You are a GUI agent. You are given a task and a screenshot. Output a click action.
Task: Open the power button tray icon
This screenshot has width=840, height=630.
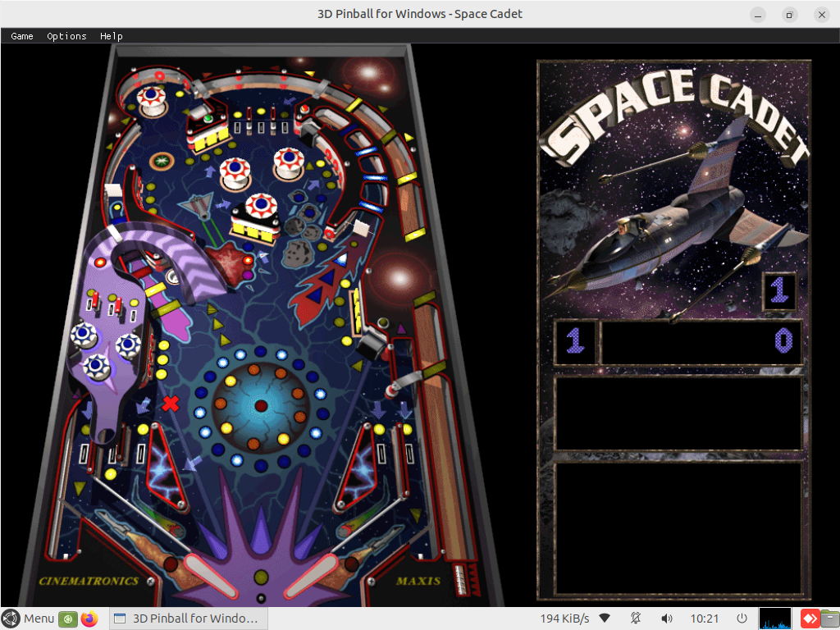(742, 619)
